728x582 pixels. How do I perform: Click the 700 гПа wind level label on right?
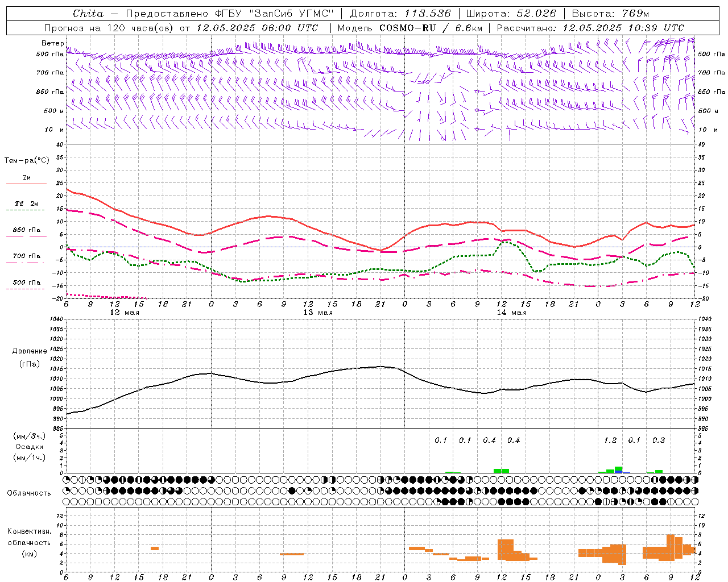712,73
